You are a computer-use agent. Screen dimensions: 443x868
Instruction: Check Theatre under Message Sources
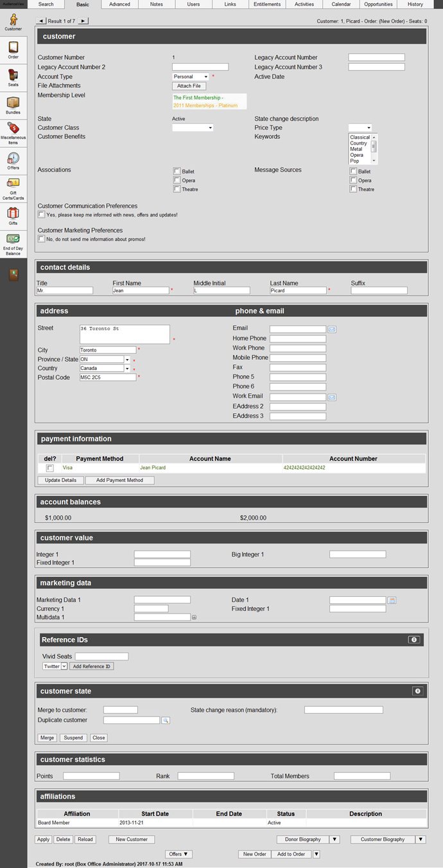click(353, 190)
